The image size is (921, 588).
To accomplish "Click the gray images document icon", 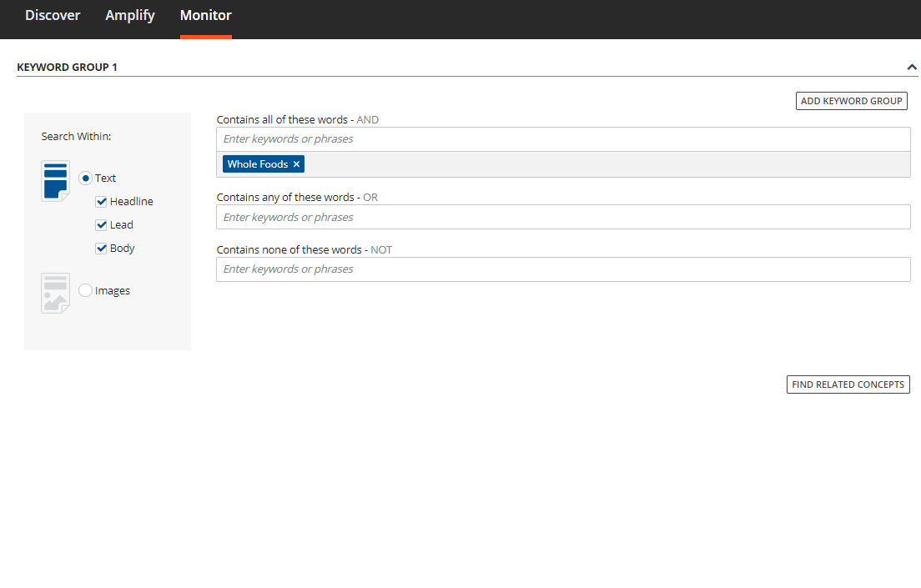I will point(56,293).
